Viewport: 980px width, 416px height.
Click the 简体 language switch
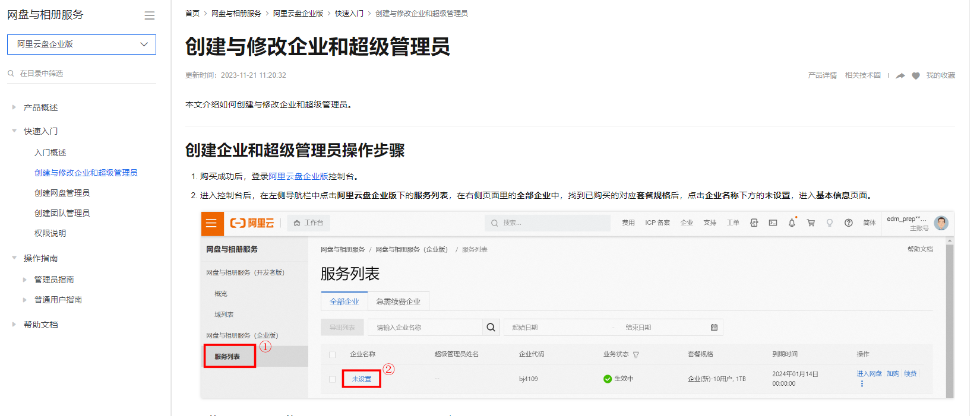pos(870,223)
